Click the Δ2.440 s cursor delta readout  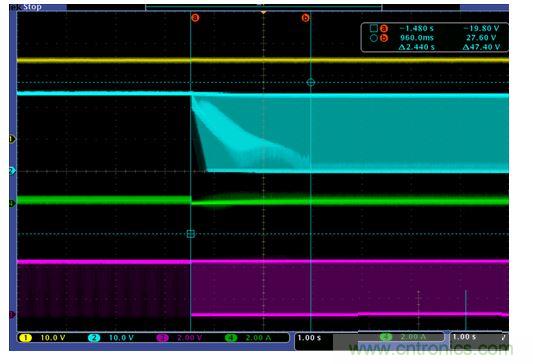pos(416,47)
